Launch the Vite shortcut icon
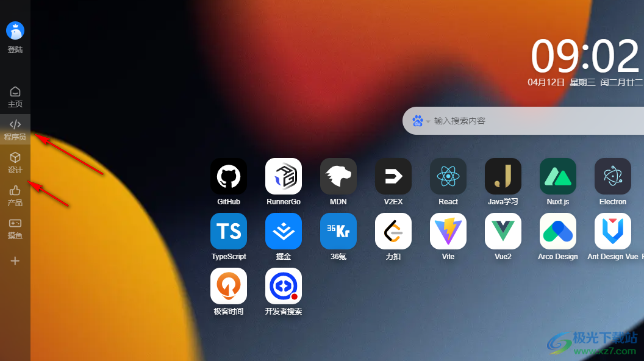This screenshot has width=644, height=361. pos(448,231)
